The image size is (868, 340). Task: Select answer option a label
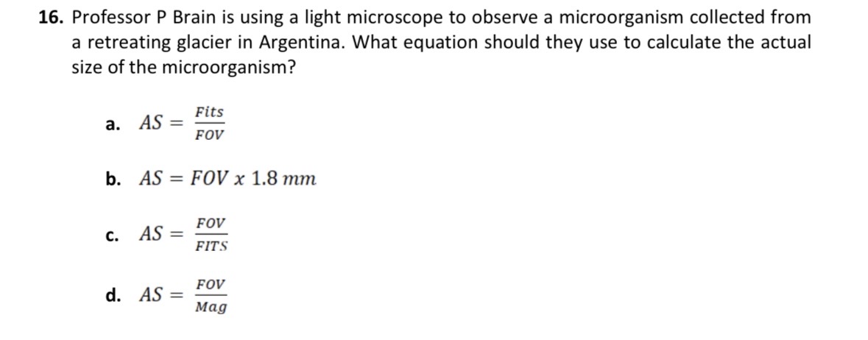pyautogui.click(x=113, y=124)
